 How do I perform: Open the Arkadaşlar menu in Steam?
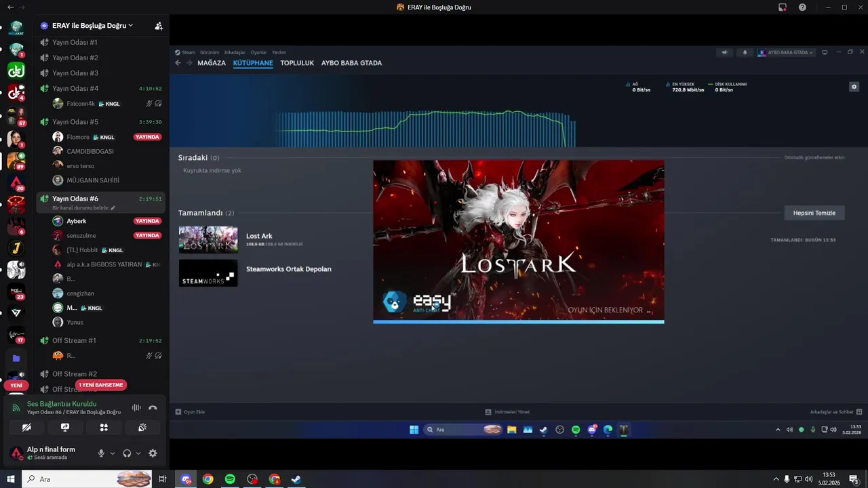coord(235,52)
